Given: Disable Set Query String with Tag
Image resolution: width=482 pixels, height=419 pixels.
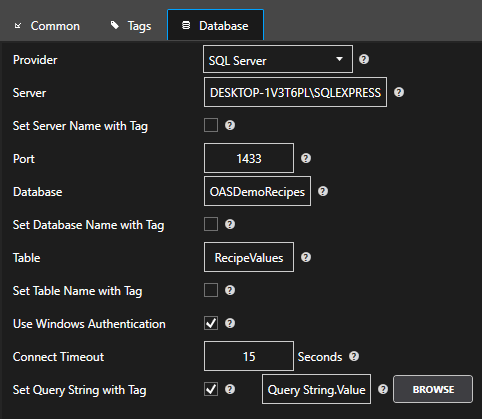Looking at the screenshot, I should tap(211, 389).
